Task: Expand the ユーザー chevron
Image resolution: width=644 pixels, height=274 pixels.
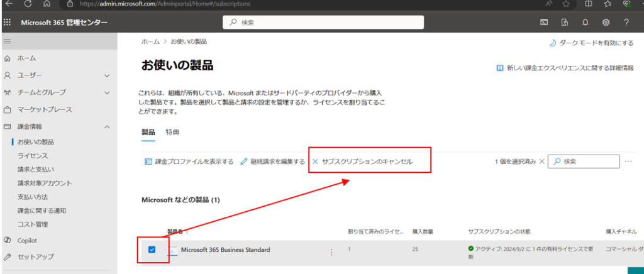Action: point(107,75)
